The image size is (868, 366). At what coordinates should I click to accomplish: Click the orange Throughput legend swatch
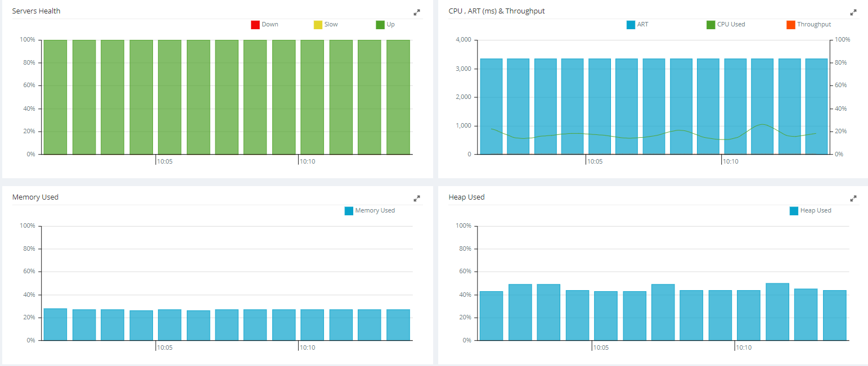[x=790, y=25]
